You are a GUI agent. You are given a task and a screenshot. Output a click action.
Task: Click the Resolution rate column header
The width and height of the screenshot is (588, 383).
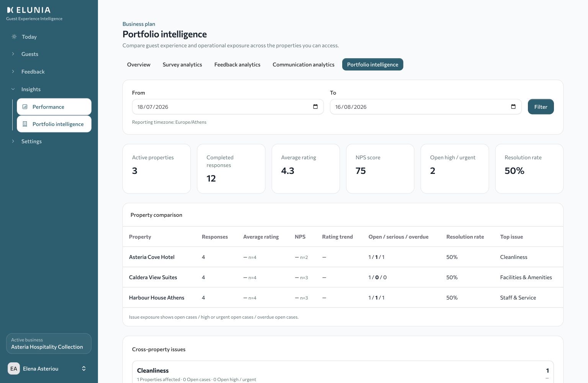tap(465, 237)
